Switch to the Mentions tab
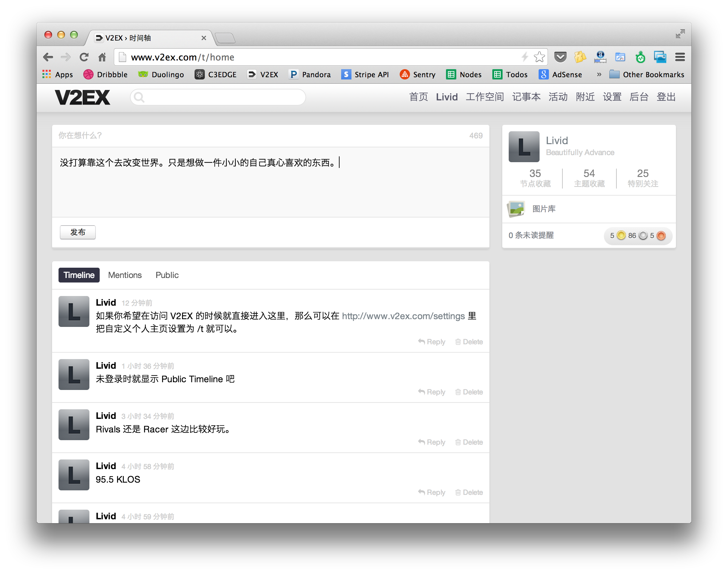The image size is (728, 574). (125, 275)
